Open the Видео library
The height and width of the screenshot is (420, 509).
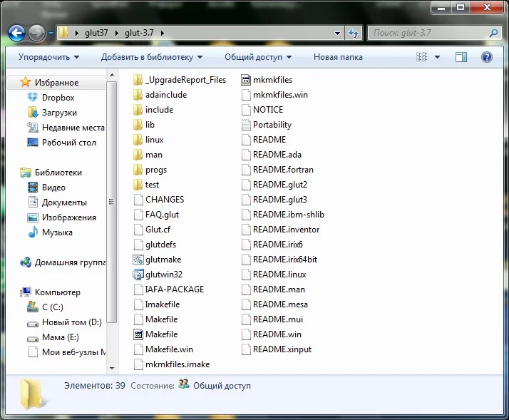[x=53, y=188]
